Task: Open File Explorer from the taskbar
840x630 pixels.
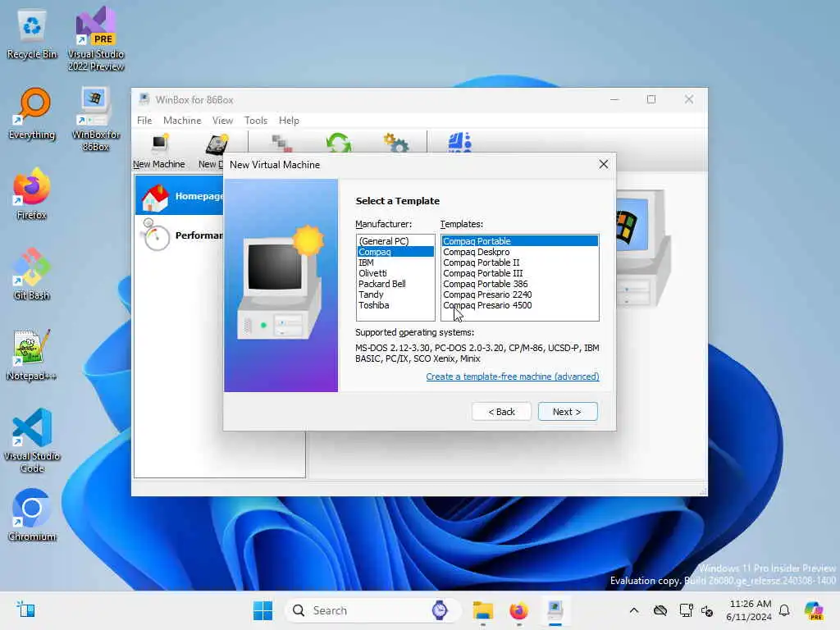Action: tap(482, 610)
